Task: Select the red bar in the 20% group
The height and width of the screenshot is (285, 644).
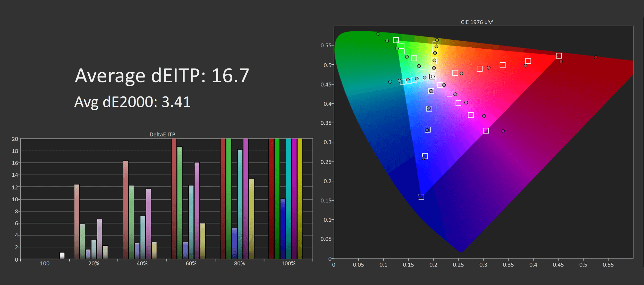Action: click(77, 221)
